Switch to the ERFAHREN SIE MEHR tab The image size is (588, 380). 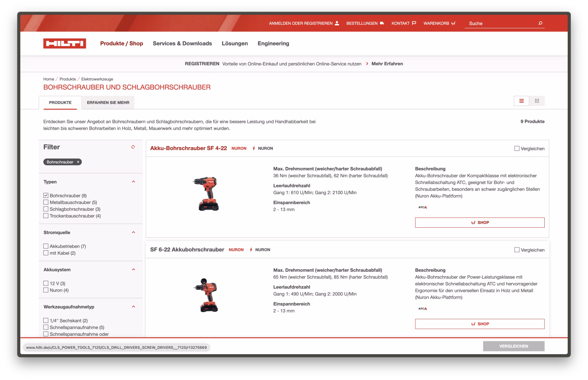[x=108, y=102]
